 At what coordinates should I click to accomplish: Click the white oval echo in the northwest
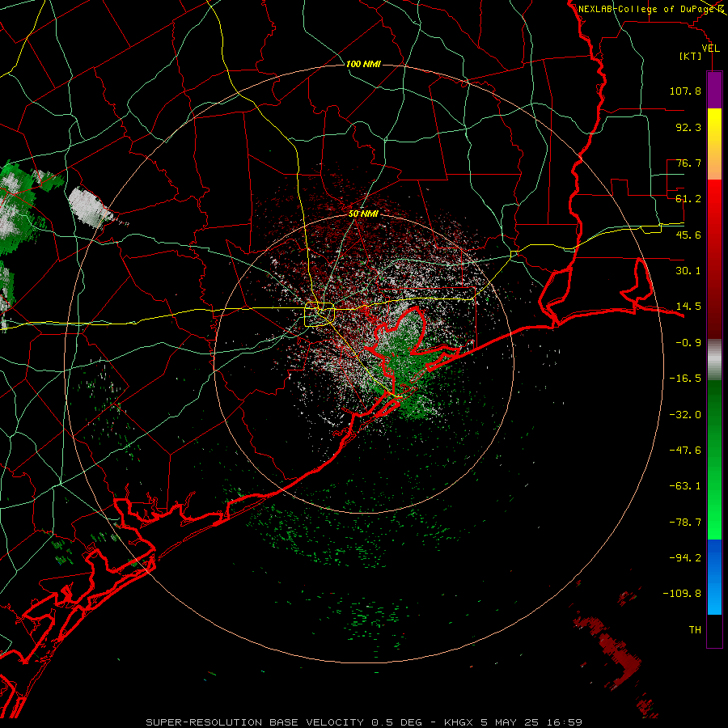click(x=90, y=206)
